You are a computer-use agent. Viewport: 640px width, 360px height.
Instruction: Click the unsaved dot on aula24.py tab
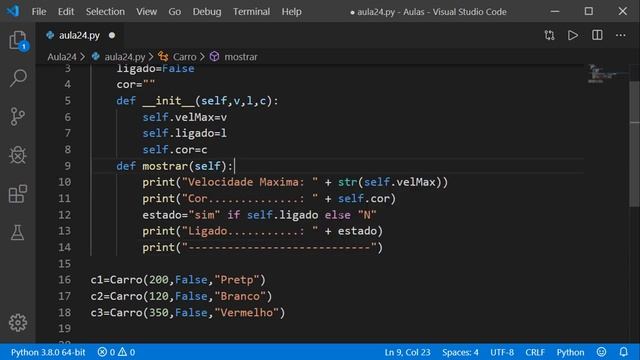coord(112,36)
